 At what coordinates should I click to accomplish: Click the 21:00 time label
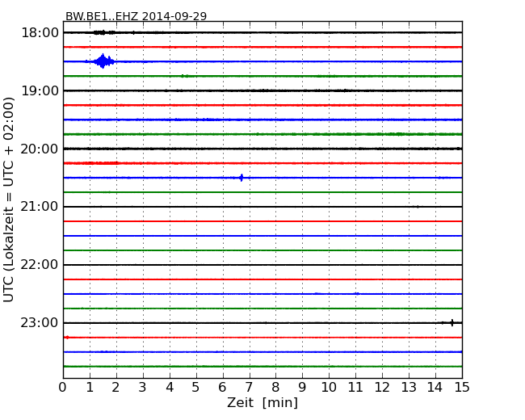click(40, 207)
